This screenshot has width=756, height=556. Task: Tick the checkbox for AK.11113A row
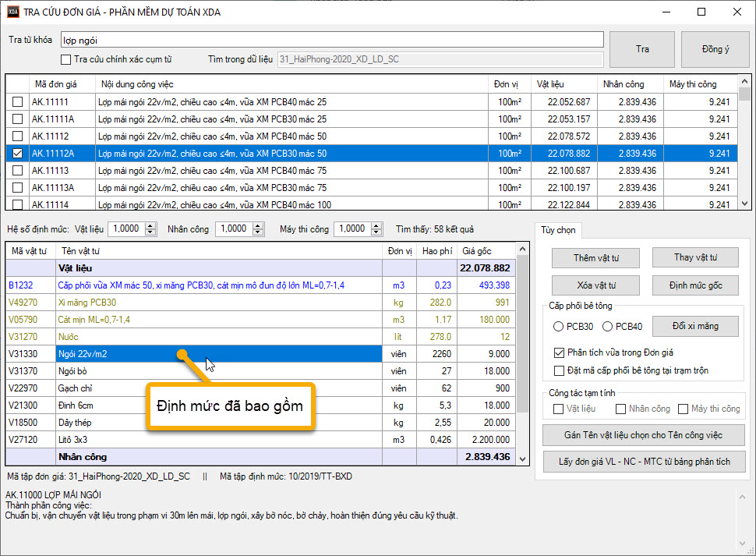click(x=17, y=188)
